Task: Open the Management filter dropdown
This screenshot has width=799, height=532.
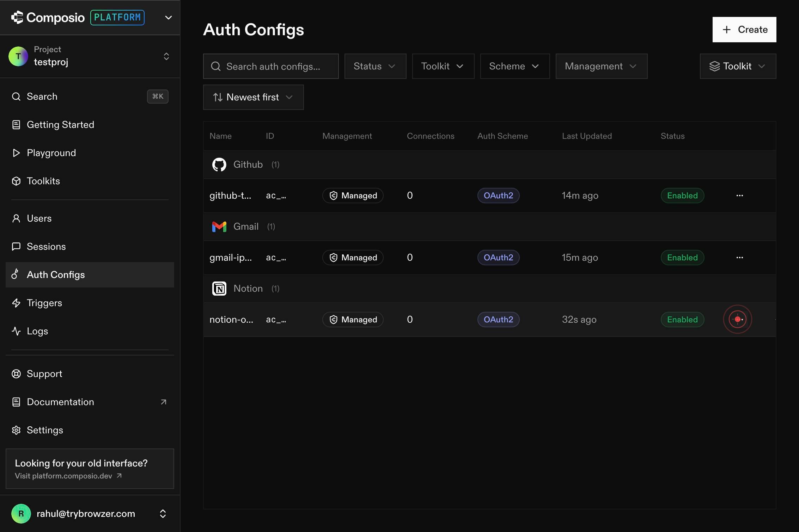Action: click(602, 66)
